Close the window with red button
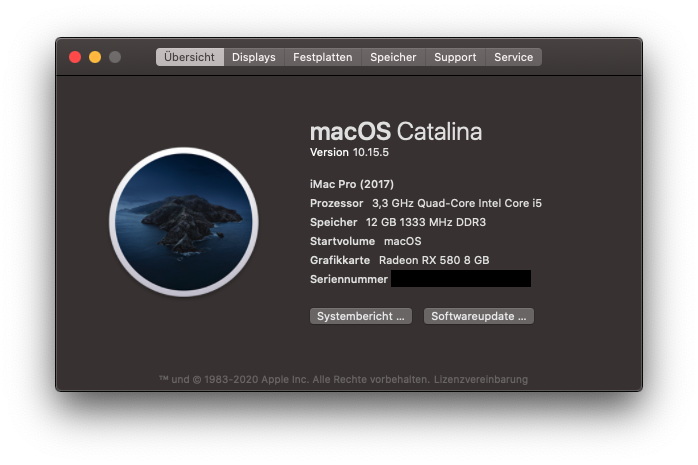This screenshot has width=698, height=465. point(75,57)
